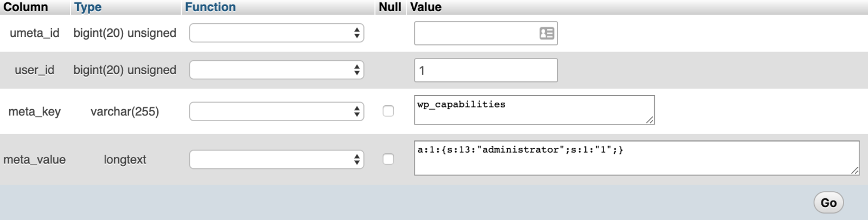Screen dimensions: 868x220
Task: Open the Function dropdown for user_id
Action: click(276, 70)
